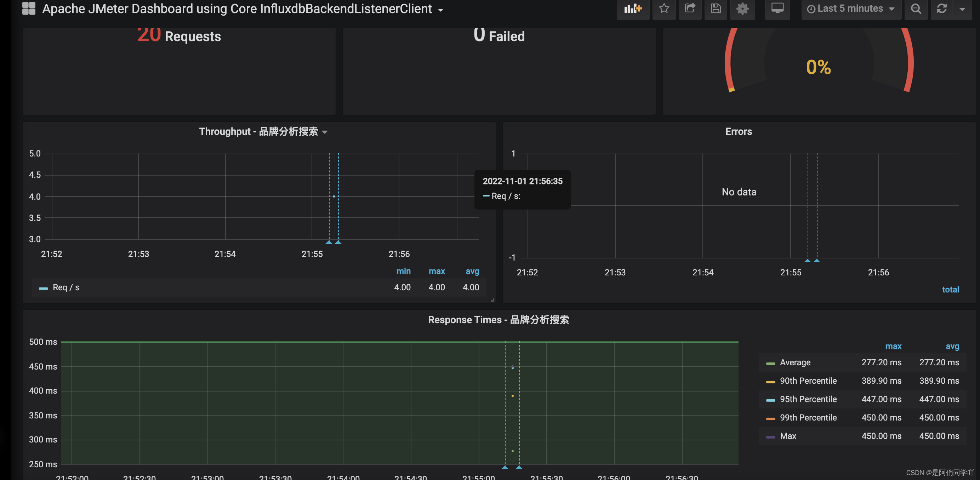Screen dimensions: 980x480
Task: Click the 90th Percentile yellow color swatch
Action: pyautogui.click(x=770, y=382)
